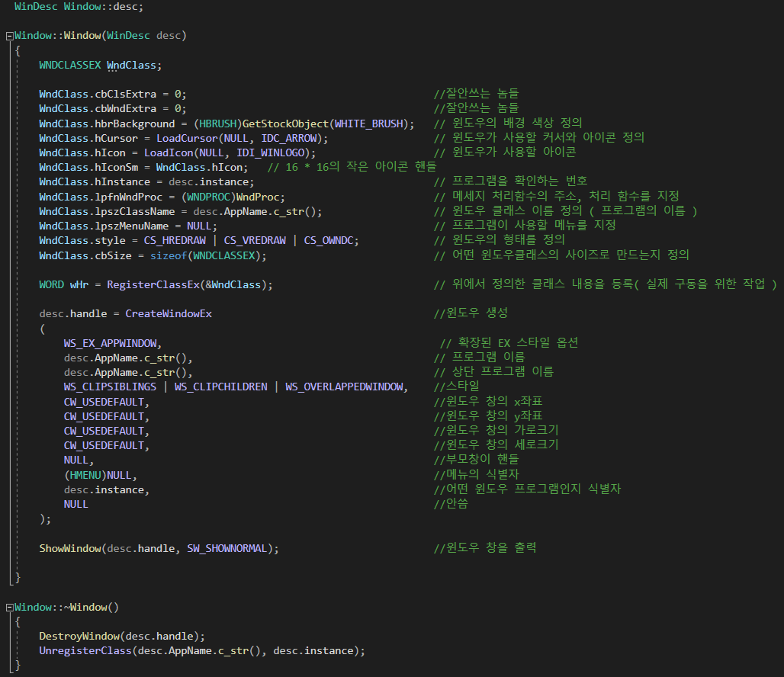
Task: Click the 'WndClass.hIconSm' assignment line
Action: [143, 167]
